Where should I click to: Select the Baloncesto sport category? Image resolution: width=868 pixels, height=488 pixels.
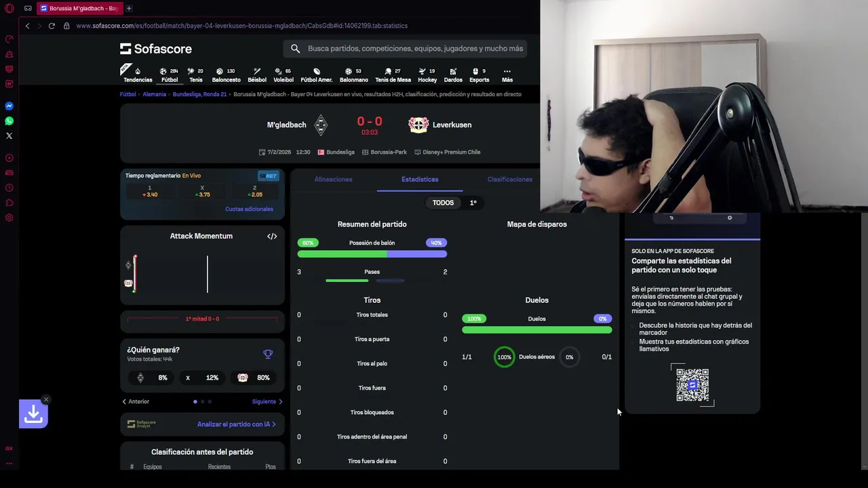point(226,75)
